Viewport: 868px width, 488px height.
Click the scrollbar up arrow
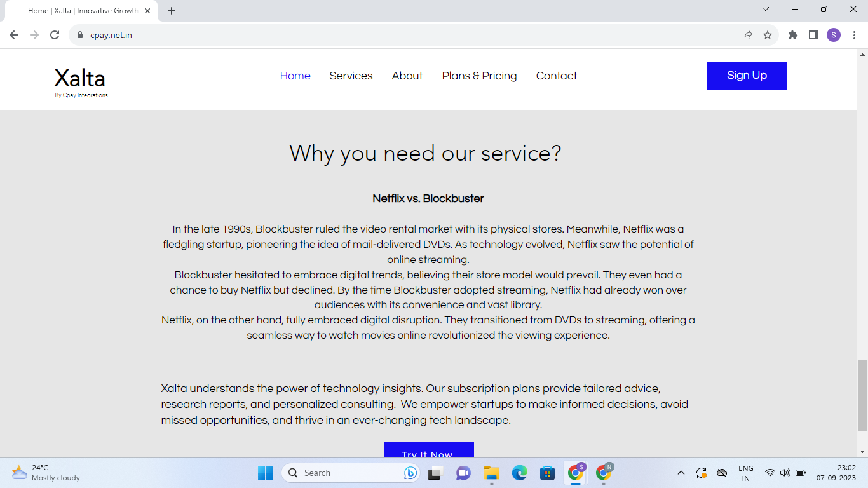click(x=862, y=54)
